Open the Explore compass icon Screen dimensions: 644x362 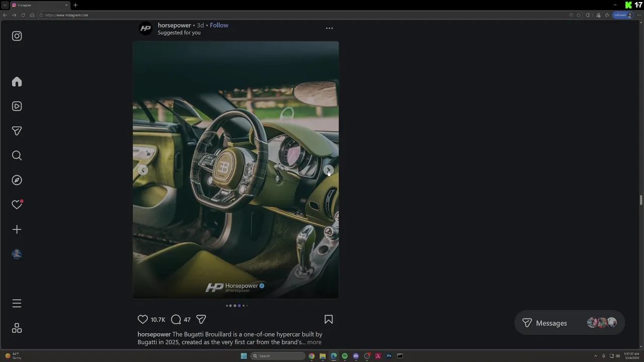click(17, 180)
